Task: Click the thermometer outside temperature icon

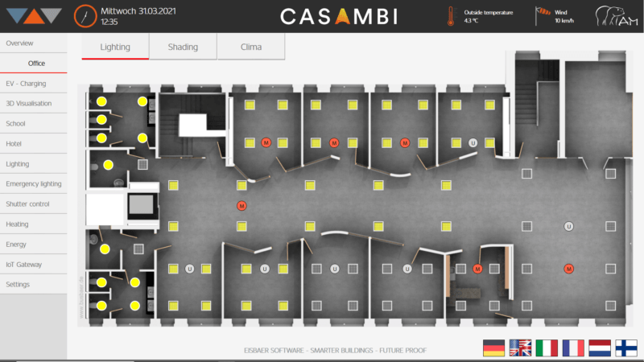Action: (x=451, y=16)
